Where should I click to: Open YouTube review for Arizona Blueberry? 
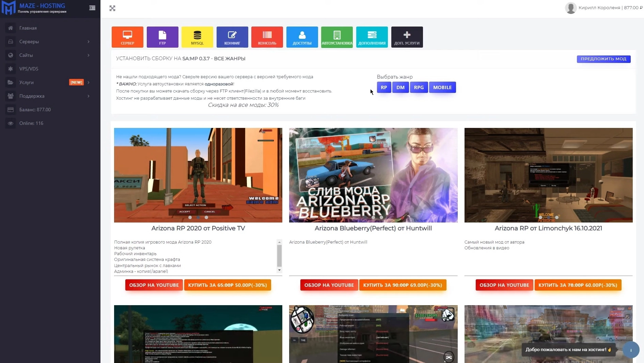click(329, 285)
